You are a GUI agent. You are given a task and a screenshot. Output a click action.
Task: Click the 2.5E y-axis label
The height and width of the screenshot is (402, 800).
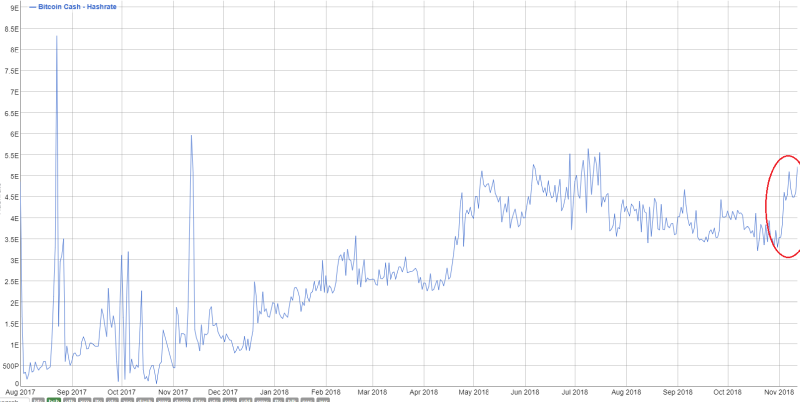pos(12,280)
